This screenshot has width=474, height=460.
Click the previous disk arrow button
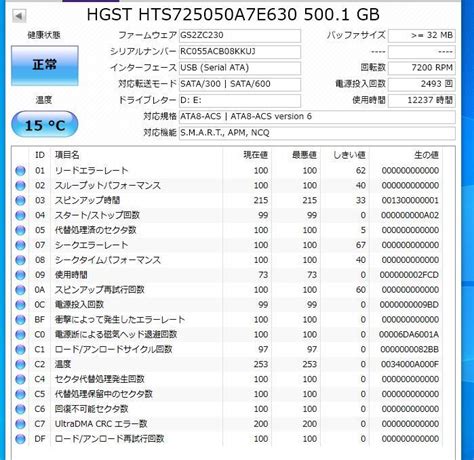[19, 16]
